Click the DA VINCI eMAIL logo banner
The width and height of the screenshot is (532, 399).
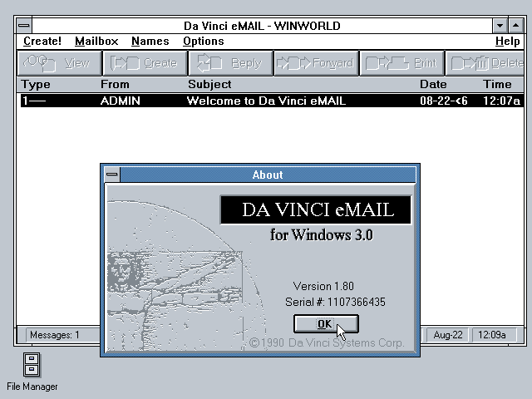click(x=316, y=209)
